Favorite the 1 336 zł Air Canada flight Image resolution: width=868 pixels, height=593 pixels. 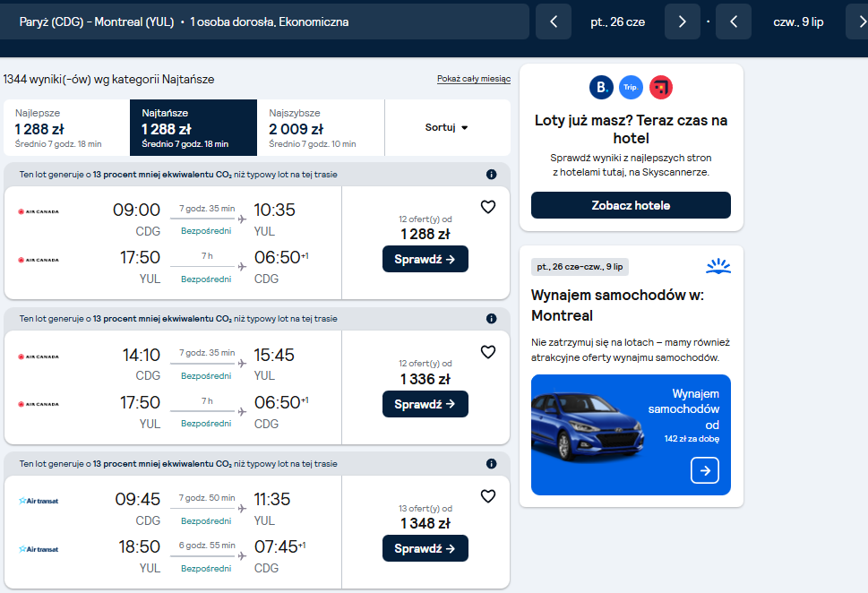pos(487,352)
